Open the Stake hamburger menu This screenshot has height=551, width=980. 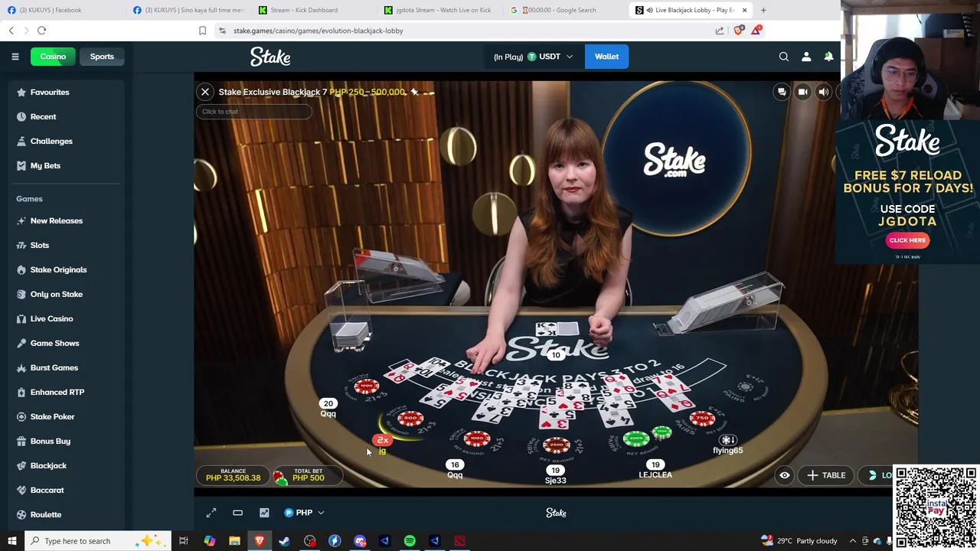[x=15, y=57]
